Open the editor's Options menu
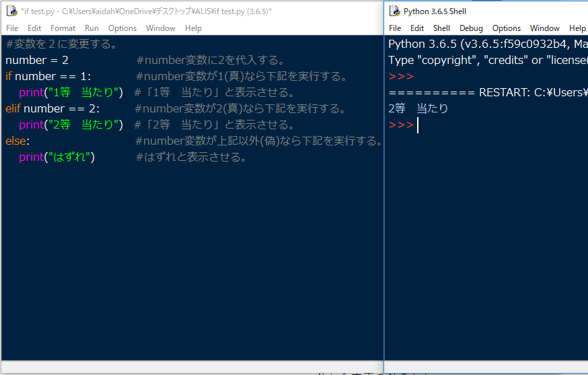 point(122,28)
